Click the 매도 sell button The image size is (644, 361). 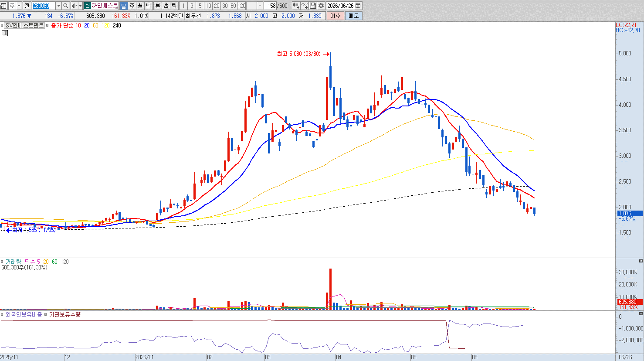353,16
